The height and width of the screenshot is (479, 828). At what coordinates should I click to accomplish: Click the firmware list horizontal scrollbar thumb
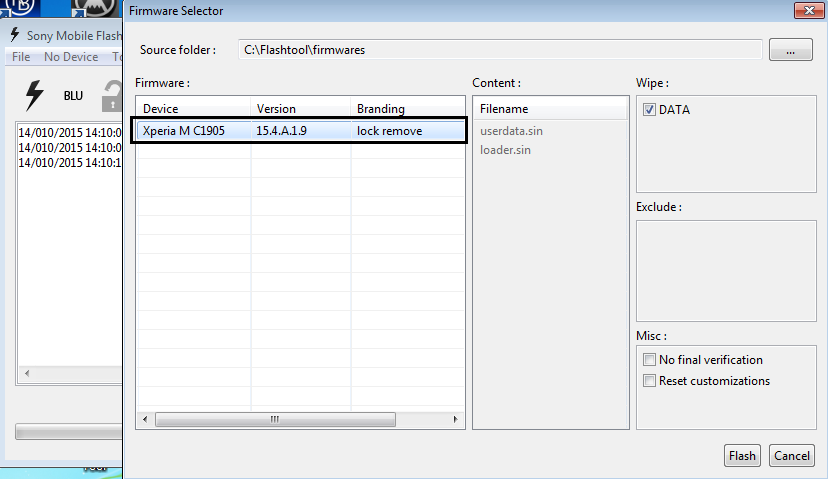click(x=275, y=419)
